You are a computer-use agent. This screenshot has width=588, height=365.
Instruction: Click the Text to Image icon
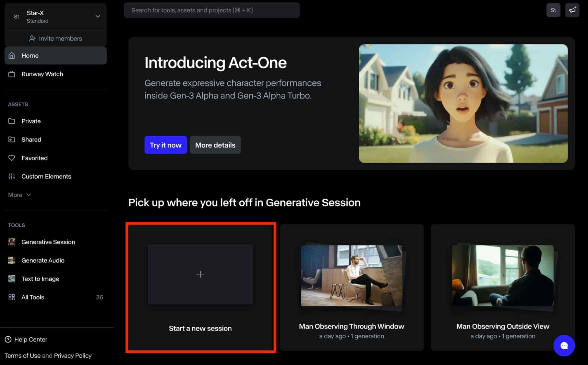click(11, 279)
